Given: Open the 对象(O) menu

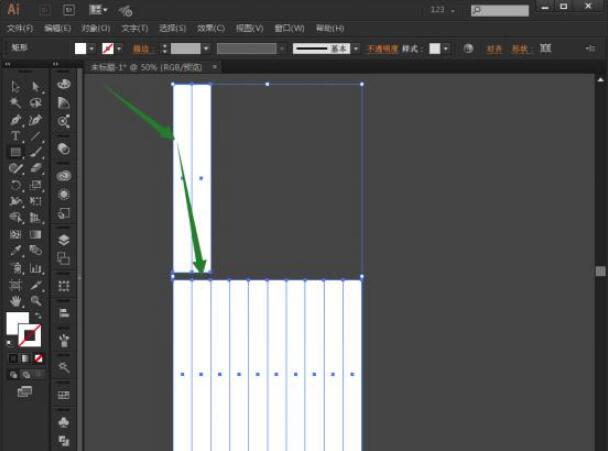Looking at the screenshot, I should pyautogui.click(x=96, y=28).
